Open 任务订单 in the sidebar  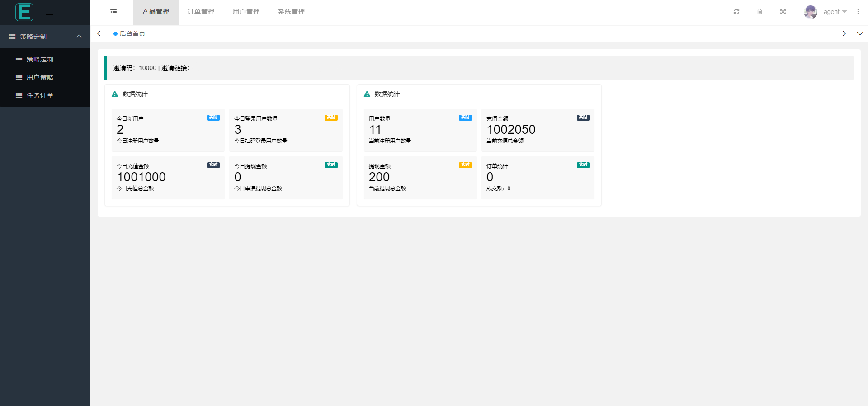click(40, 95)
